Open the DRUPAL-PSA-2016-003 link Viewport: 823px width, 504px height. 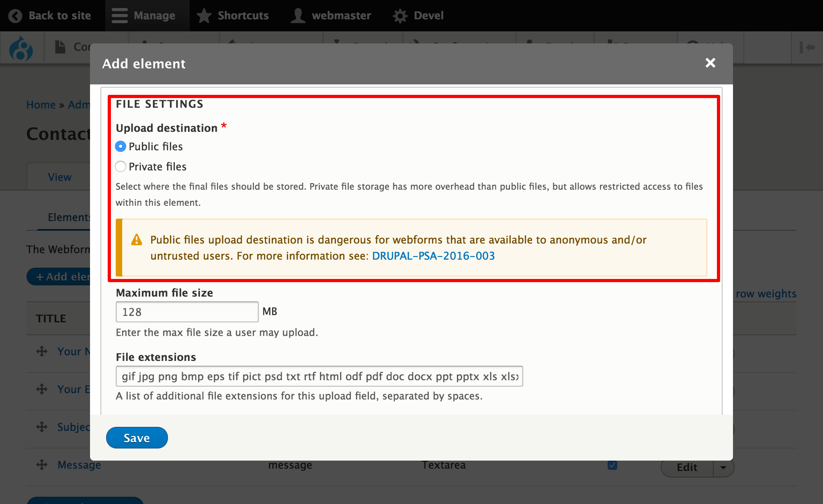tap(433, 256)
